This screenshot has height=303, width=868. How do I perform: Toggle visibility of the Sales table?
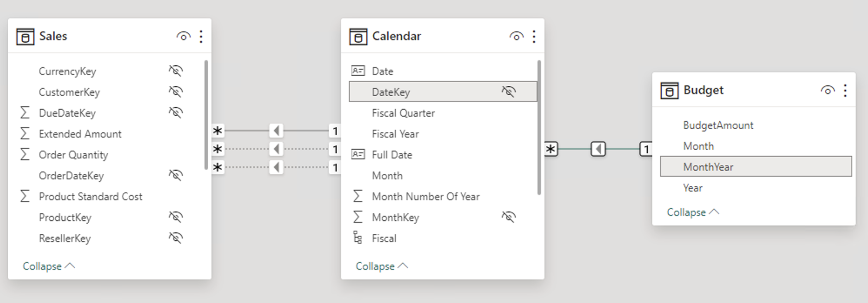[184, 37]
